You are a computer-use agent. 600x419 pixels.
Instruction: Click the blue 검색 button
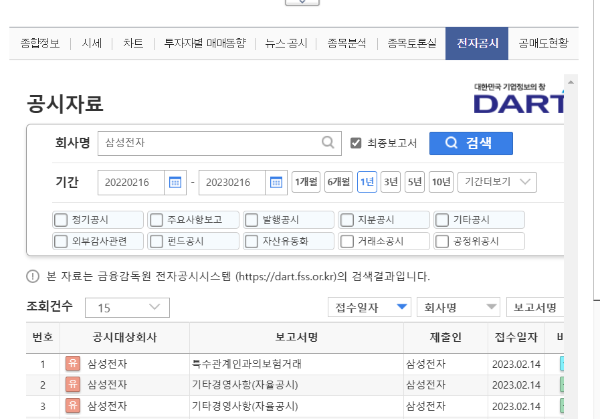click(471, 143)
